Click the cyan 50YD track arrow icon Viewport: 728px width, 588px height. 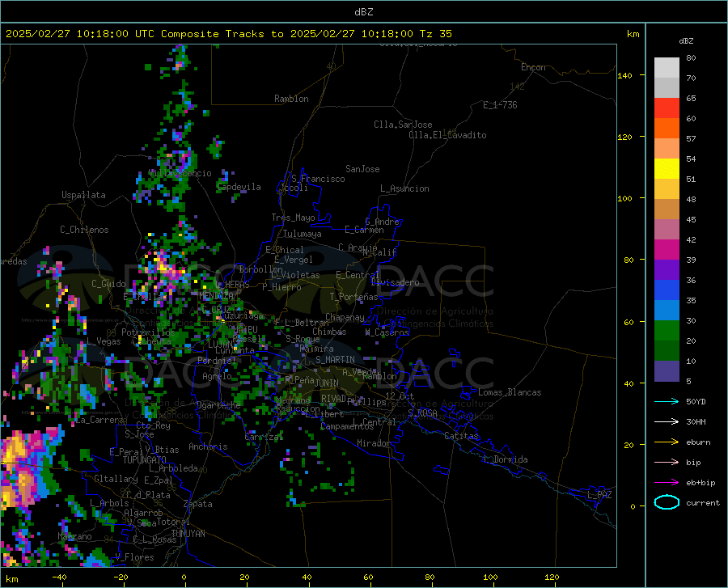click(667, 401)
